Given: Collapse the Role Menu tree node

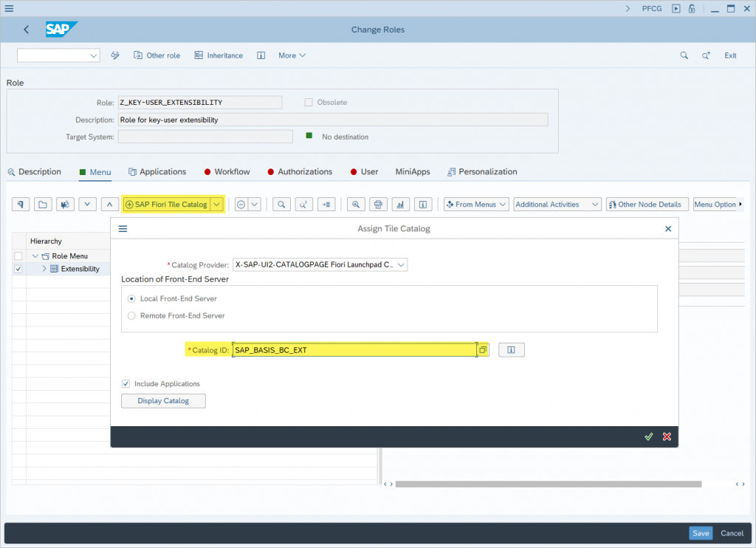Looking at the screenshot, I should click(35, 256).
